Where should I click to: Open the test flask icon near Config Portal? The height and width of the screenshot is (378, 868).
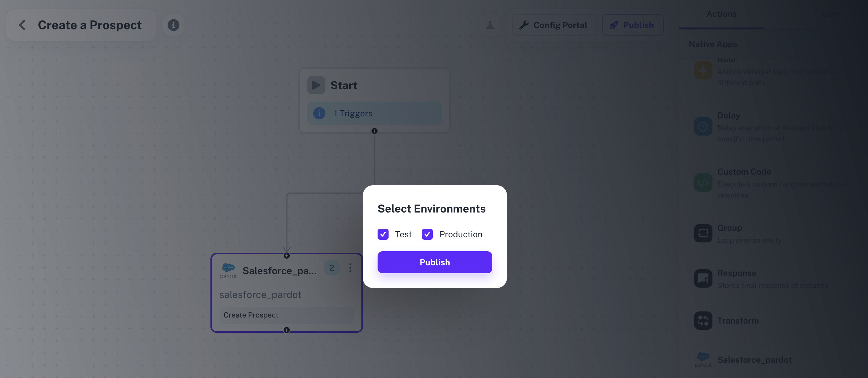tap(490, 25)
